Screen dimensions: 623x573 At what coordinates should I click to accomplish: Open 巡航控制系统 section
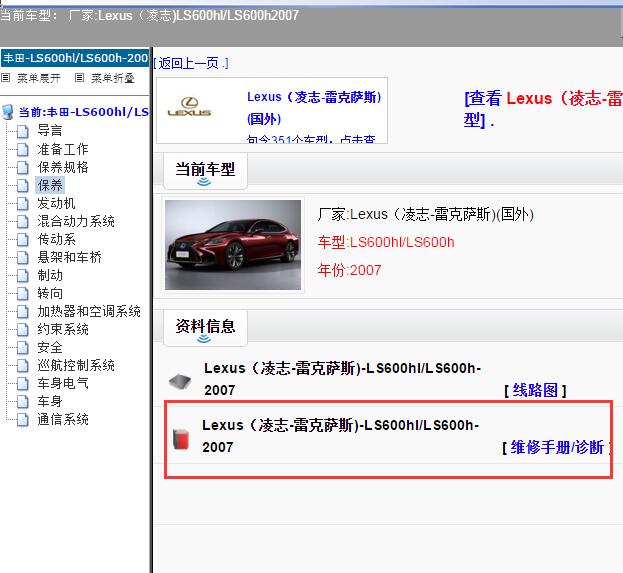click(76, 365)
